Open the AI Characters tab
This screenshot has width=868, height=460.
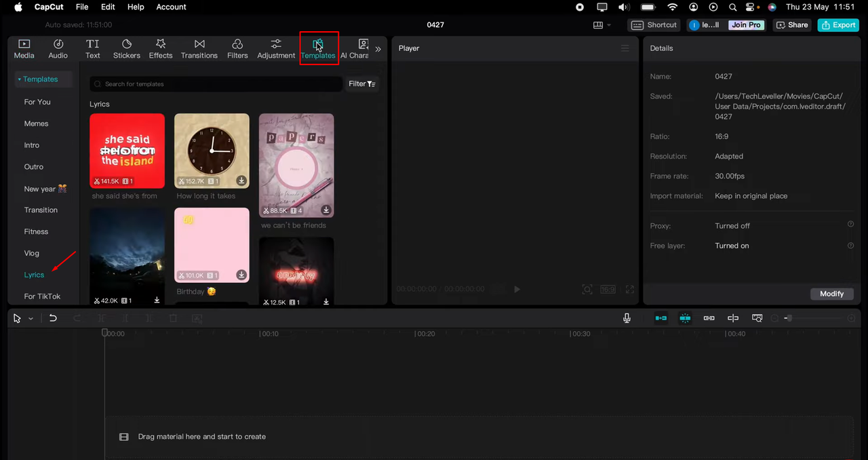pyautogui.click(x=355, y=49)
